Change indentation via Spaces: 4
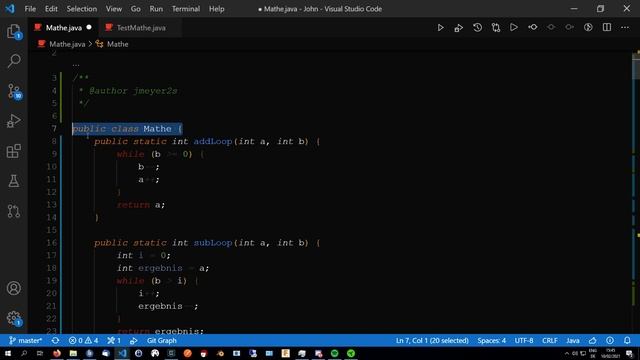 491,340
